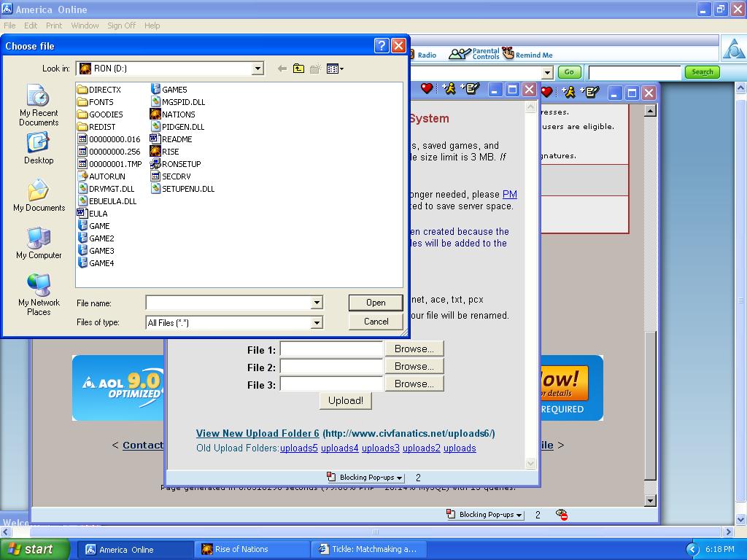The image size is (747, 560).
Task: Click the heart favorites icon in upload window
Action: point(427,88)
